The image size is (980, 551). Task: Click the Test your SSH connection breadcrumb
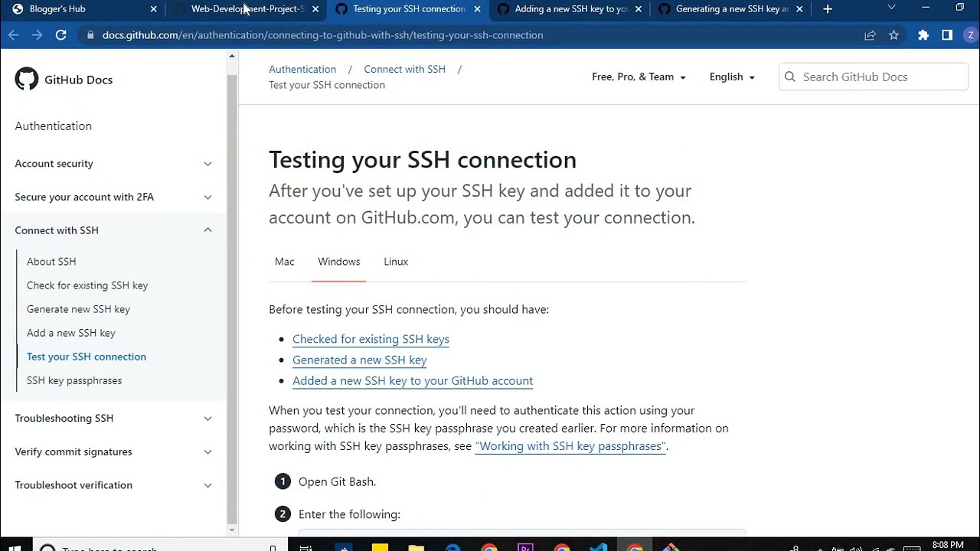click(327, 85)
